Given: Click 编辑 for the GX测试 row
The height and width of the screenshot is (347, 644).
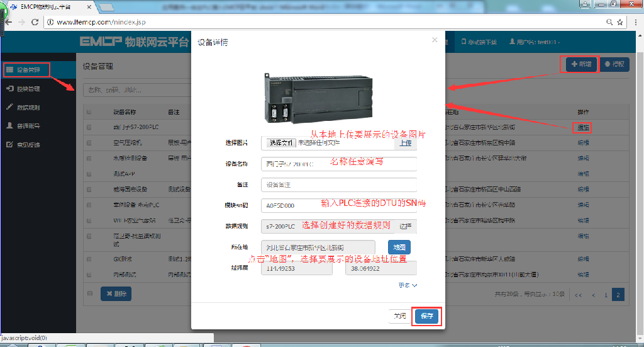Looking at the screenshot, I should pos(583,259).
